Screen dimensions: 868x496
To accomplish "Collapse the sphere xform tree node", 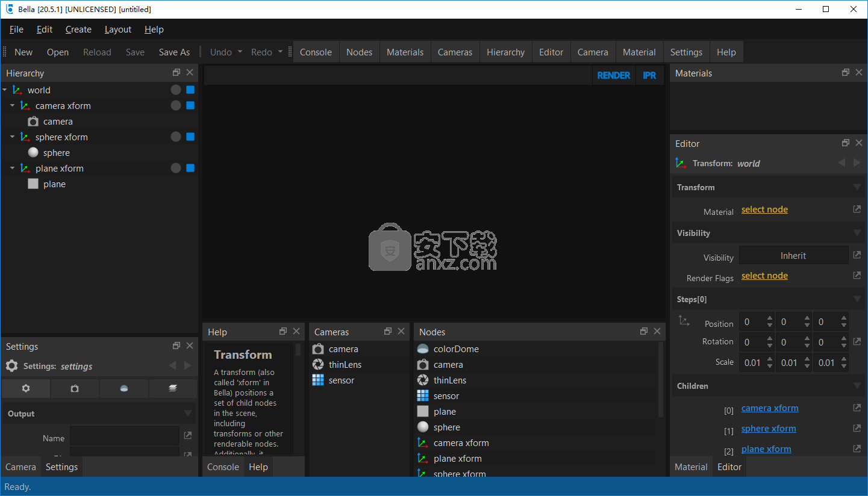I will [13, 137].
